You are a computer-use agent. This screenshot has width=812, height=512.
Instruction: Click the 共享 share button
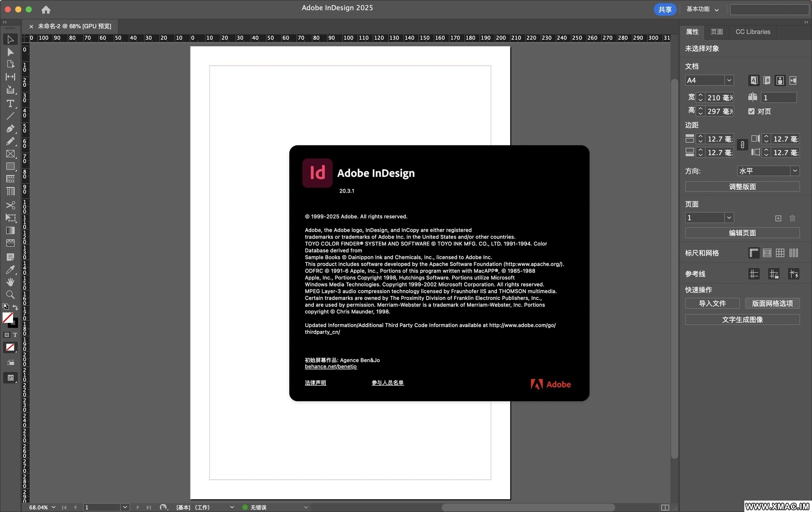coord(665,9)
